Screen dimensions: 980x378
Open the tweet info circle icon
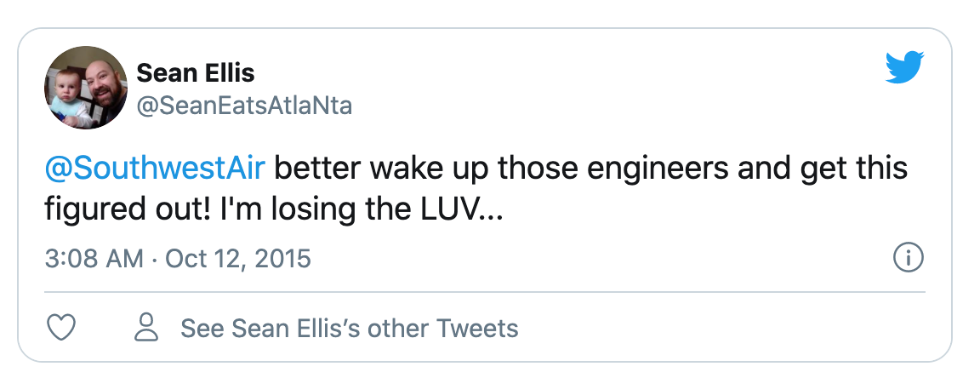coord(909,256)
